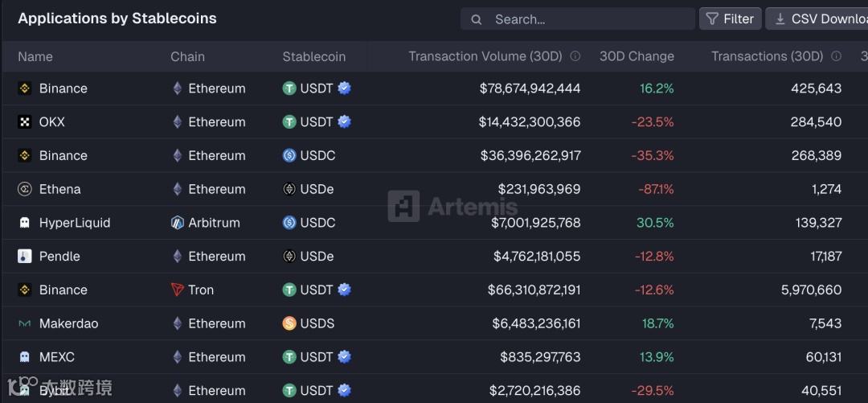Click the Binance logo in the Tron row
This screenshot has width=868, height=403.
point(25,290)
